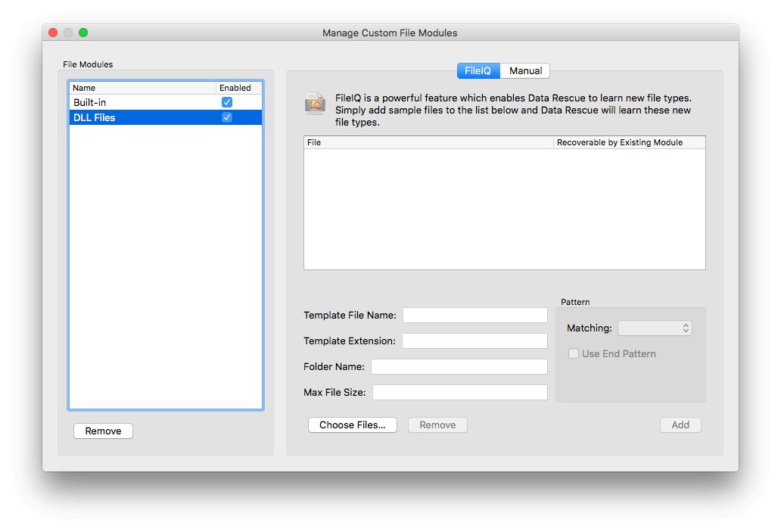The image size is (781, 532).
Task: Click Remove next to Choose Files
Action: coord(437,425)
